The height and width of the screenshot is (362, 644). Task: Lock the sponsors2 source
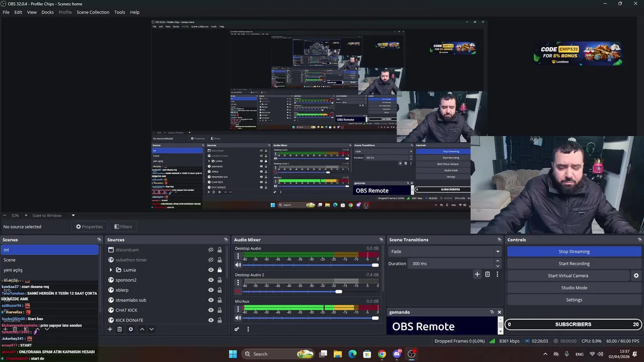tap(219, 280)
